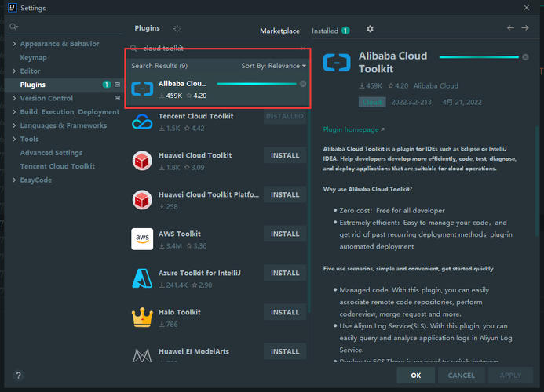The height and width of the screenshot is (392, 544).
Task: Click the IntelliJ logo in the title bar
Action: tap(12, 7)
